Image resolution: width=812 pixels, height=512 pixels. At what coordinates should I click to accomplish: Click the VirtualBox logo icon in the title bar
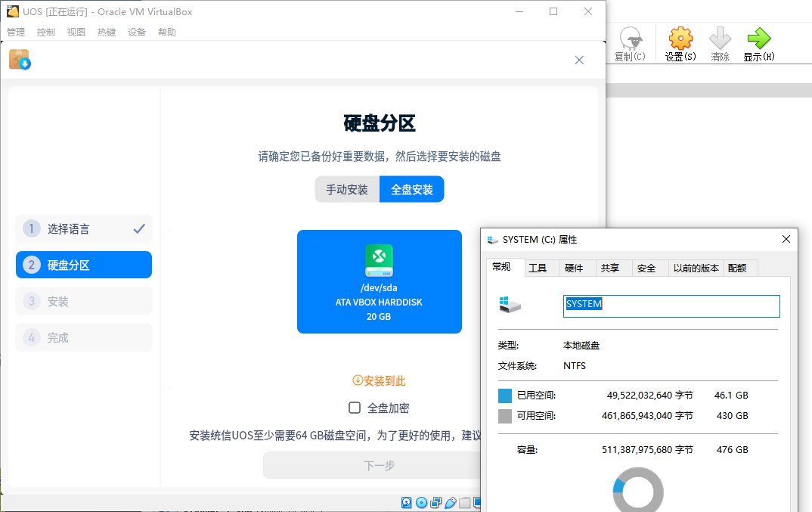[12, 11]
